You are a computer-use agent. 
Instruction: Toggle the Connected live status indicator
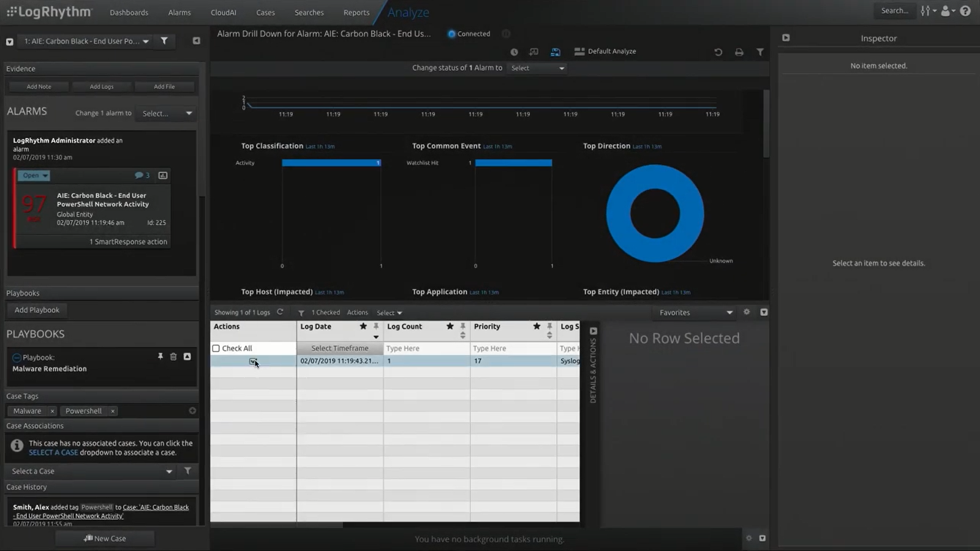(x=469, y=34)
